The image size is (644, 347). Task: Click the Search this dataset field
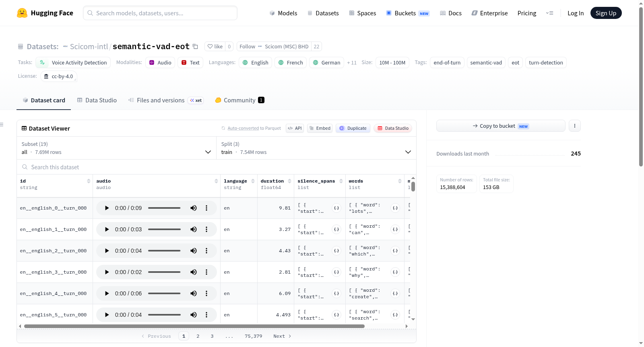(217, 167)
